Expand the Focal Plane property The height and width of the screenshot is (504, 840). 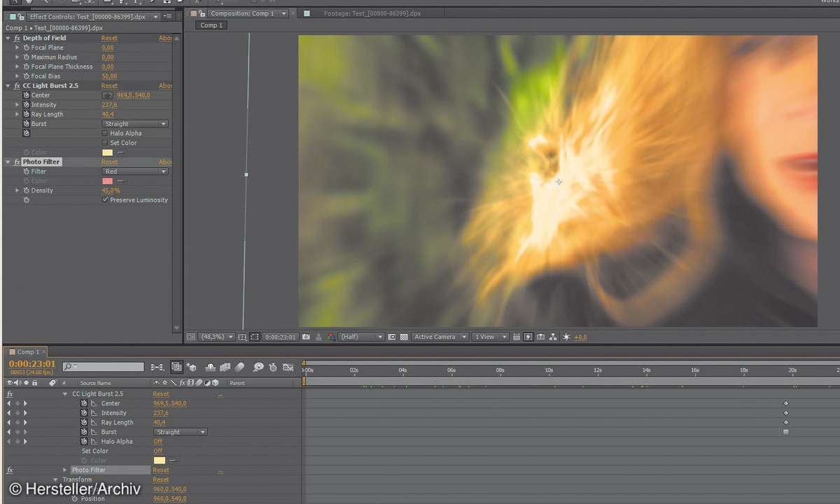pyautogui.click(x=17, y=48)
